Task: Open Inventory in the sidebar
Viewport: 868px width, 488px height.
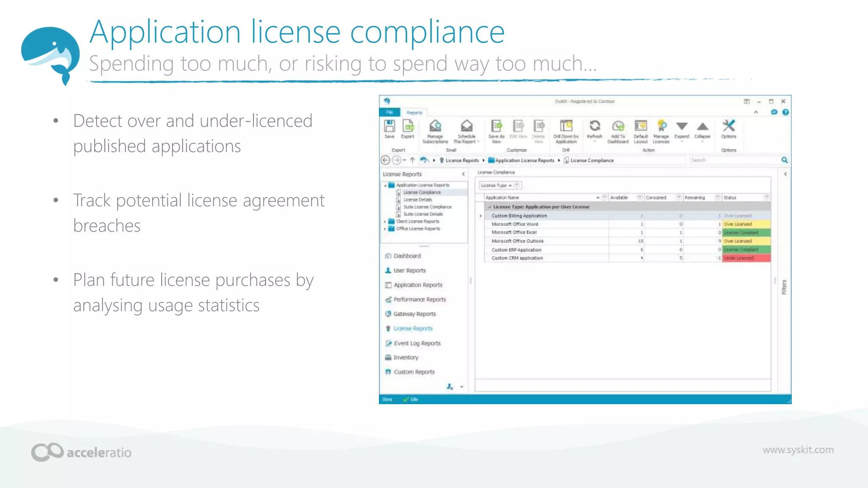Action: (401, 358)
